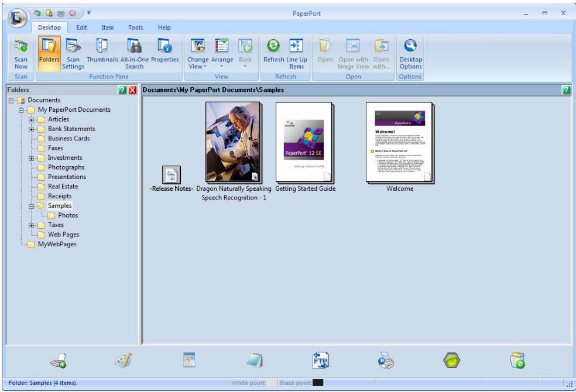This screenshot has height=392, width=576.
Task: Click Line Up Items
Action: [296, 53]
